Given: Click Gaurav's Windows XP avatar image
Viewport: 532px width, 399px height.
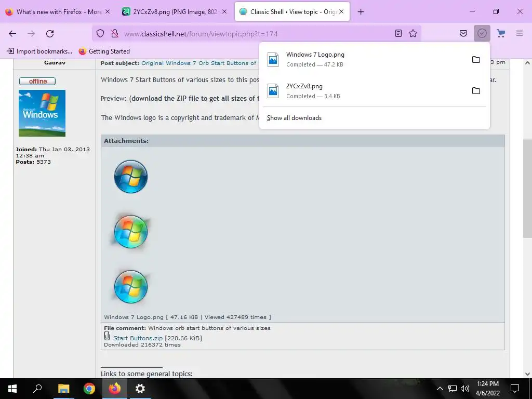Looking at the screenshot, I should 42,113.
